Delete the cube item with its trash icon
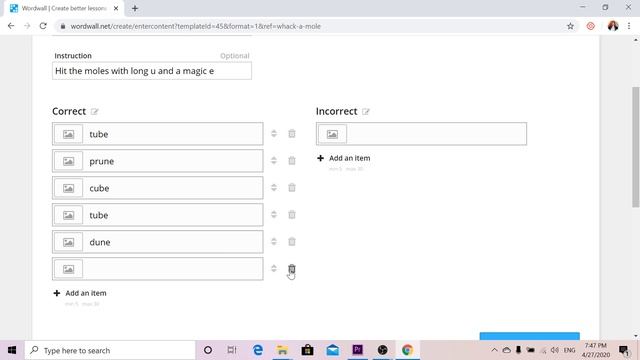 291,188
